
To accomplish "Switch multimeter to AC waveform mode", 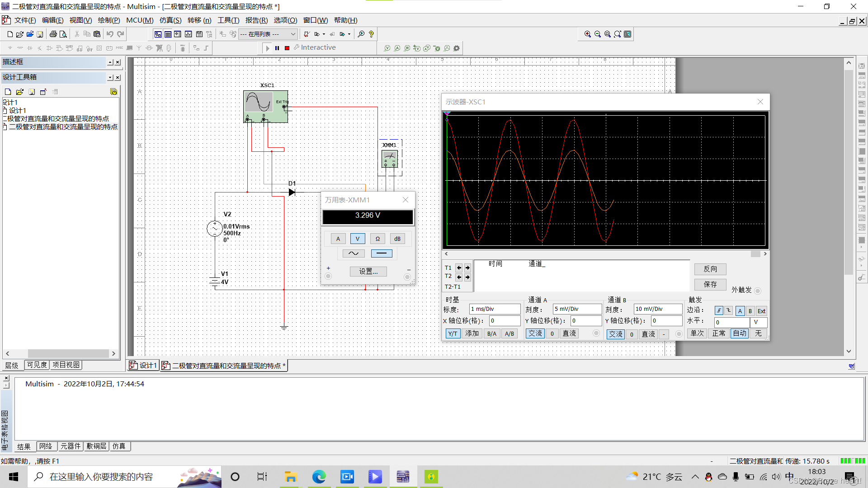I will pyautogui.click(x=354, y=253).
